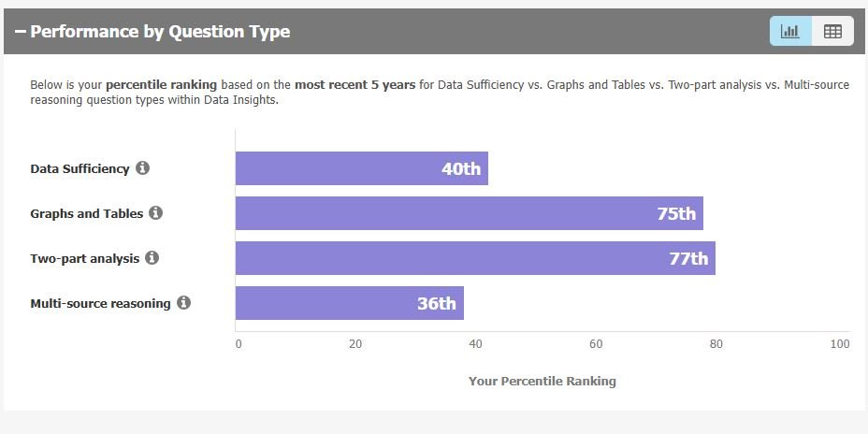This screenshot has width=868, height=434.
Task: Select the Two-part analysis 77th bar
Action: [475, 258]
